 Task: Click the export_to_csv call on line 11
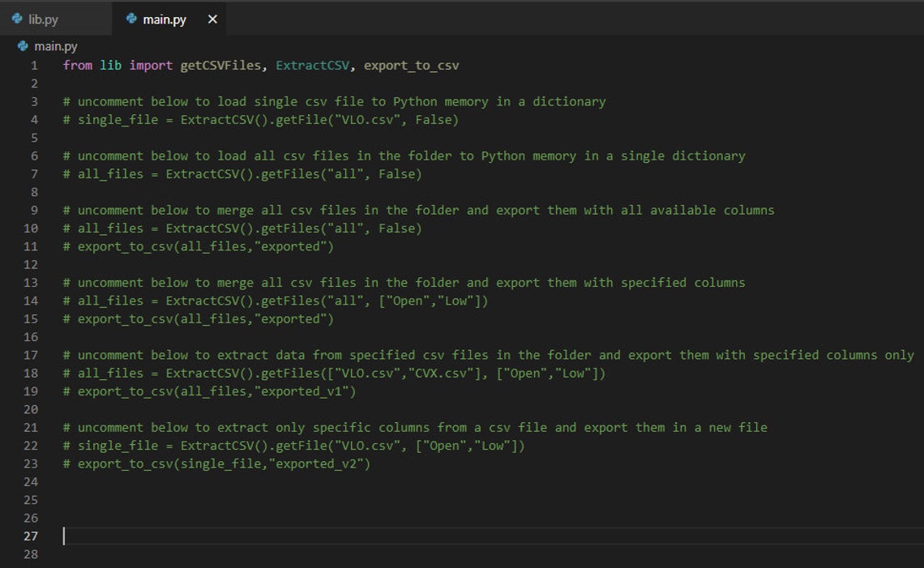coord(162,246)
